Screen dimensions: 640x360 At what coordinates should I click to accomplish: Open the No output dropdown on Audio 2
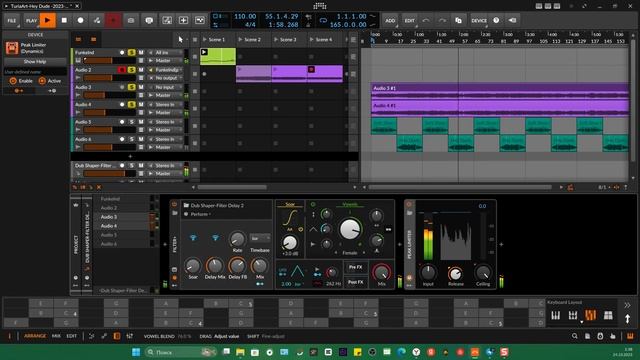click(165, 78)
